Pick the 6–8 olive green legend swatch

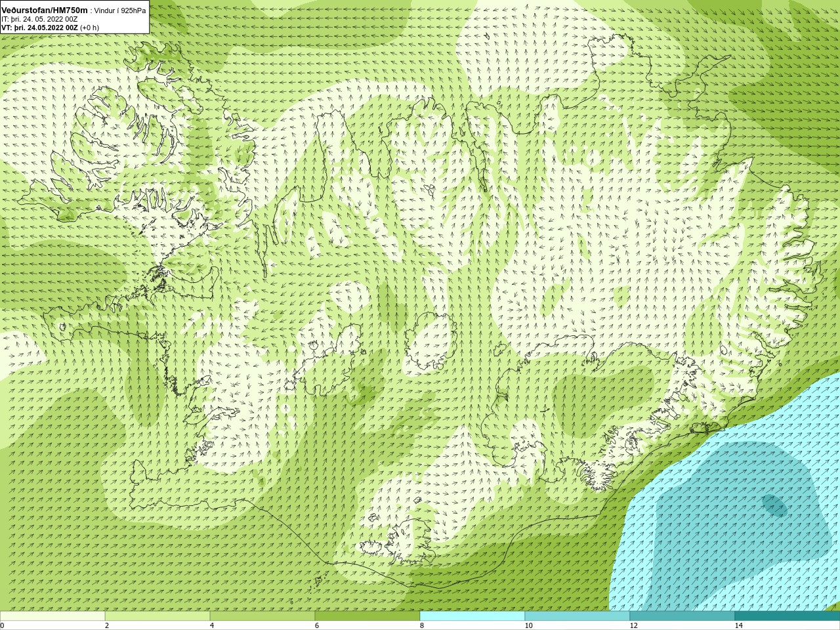367,616
